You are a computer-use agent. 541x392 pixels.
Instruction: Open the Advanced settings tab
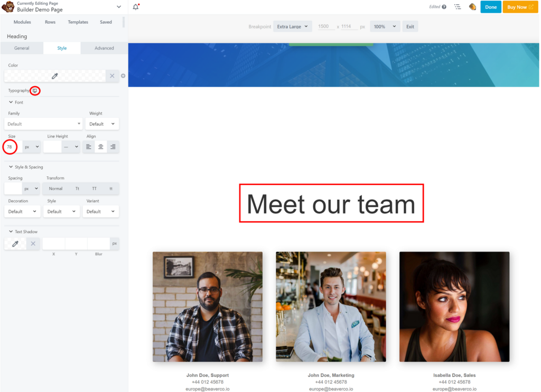104,48
